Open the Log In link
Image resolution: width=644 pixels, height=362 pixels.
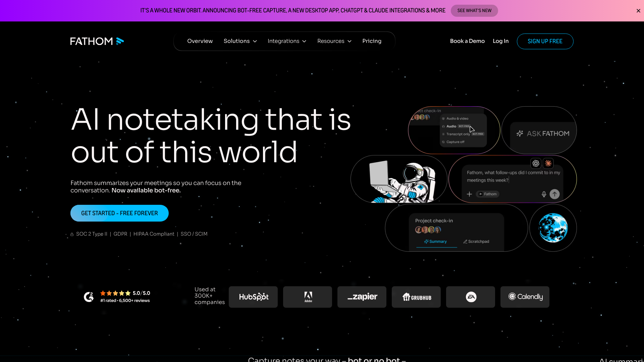(x=500, y=41)
